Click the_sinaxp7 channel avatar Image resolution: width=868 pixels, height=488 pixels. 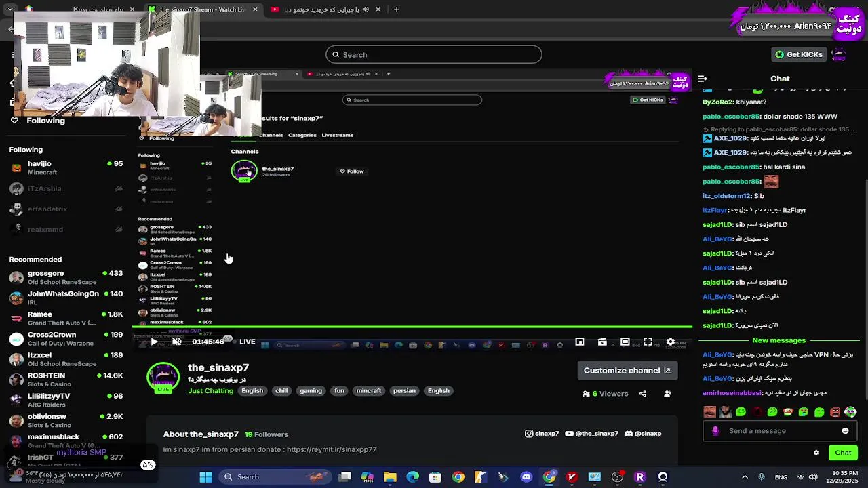[163, 378]
